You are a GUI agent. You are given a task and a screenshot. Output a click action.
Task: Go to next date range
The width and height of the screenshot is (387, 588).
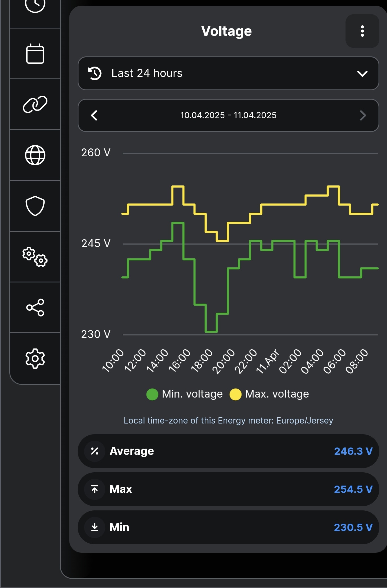click(363, 115)
